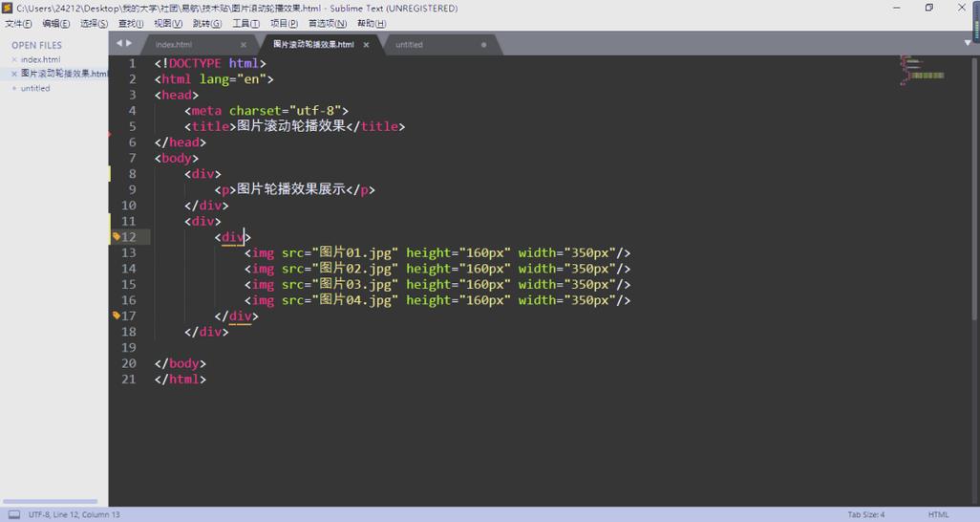Toggle the side bar icon in status bar
Screen dimensions: 980x522
[13, 514]
